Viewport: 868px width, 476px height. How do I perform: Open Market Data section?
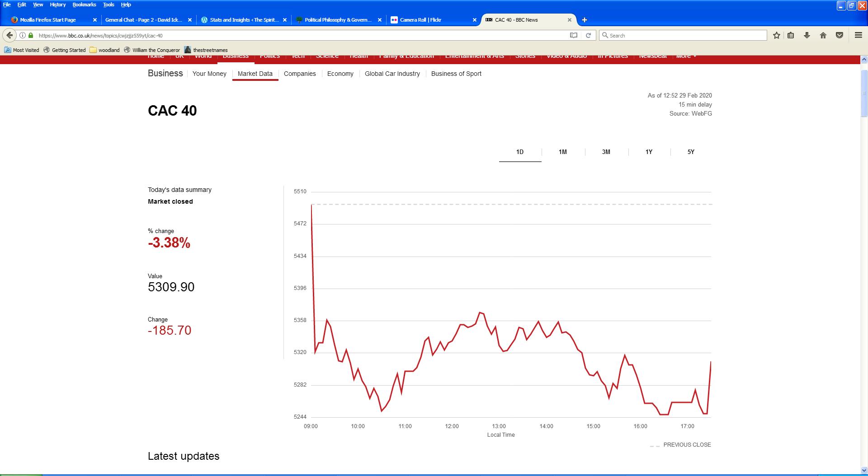[x=255, y=74]
